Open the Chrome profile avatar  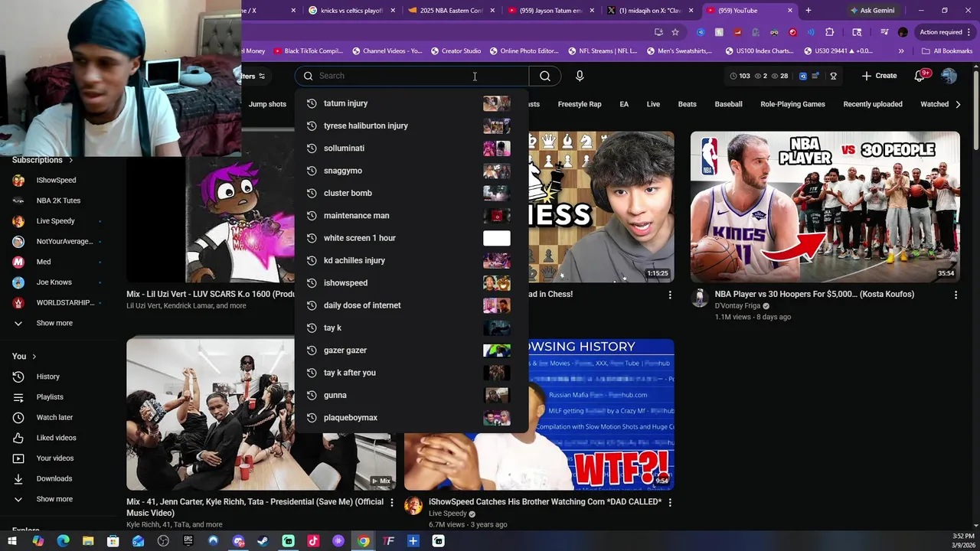click(903, 32)
